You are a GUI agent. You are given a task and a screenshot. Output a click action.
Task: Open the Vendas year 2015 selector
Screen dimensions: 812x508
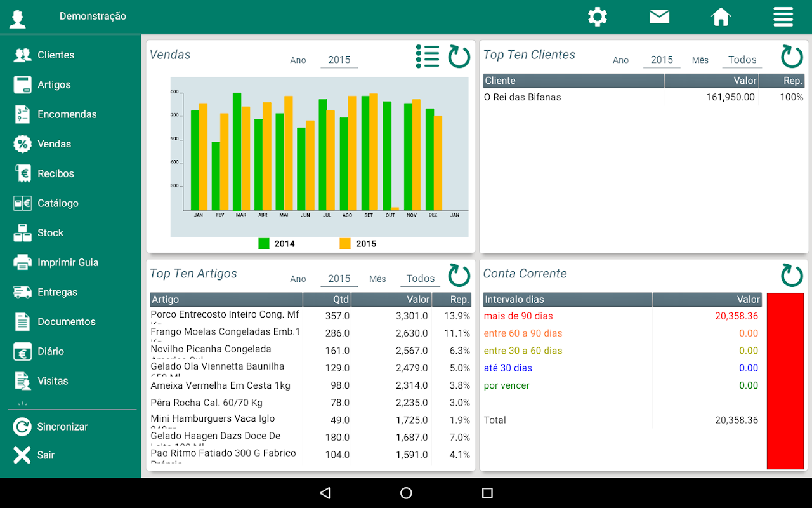point(339,60)
